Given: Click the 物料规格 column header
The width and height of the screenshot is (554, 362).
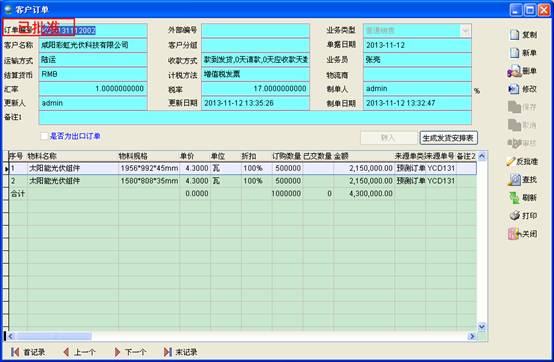Looking at the screenshot, I should pos(149,156).
